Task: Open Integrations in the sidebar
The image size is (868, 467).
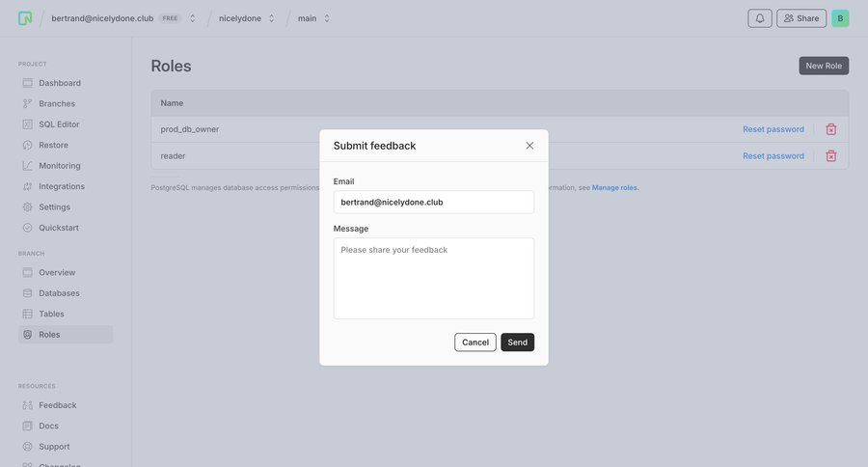Action: 61,186
